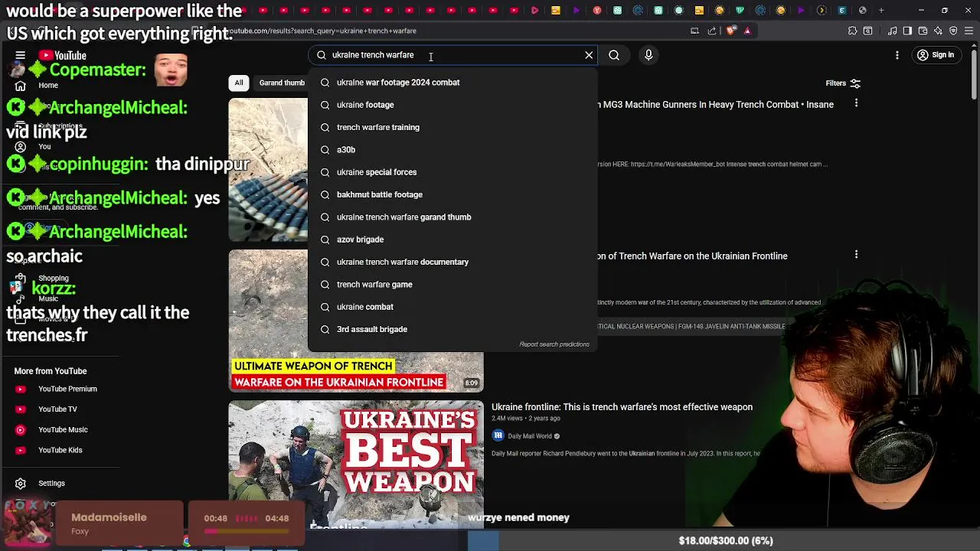980x551 pixels.
Task: Open YouTube Music in sidebar
Action: tap(63, 430)
